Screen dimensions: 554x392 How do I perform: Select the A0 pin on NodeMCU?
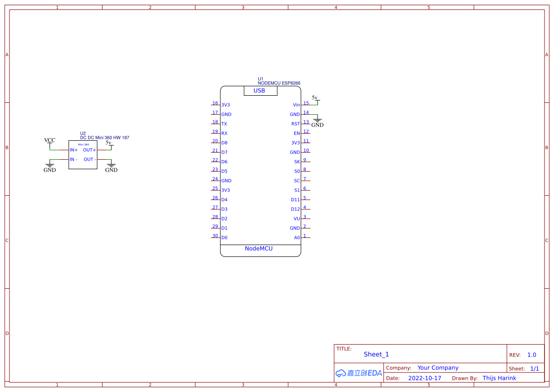point(297,237)
